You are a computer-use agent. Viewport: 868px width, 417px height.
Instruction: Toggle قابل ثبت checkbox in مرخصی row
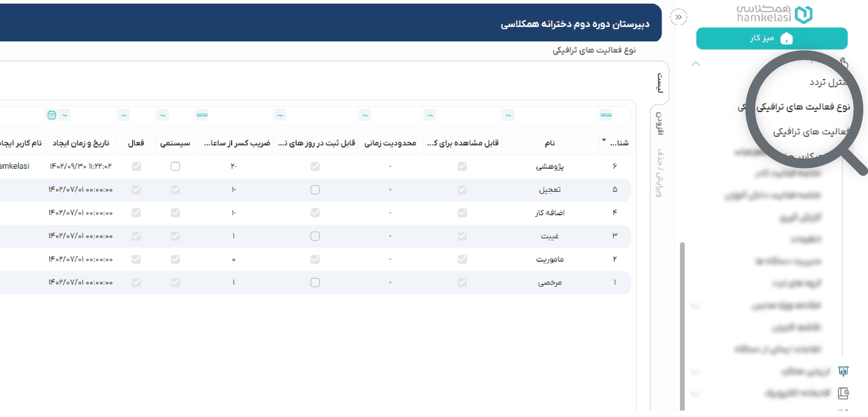click(x=315, y=282)
